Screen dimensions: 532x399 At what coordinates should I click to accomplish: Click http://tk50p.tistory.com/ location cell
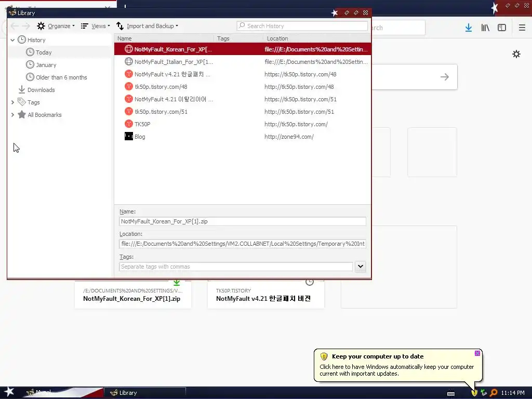pos(296,124)
